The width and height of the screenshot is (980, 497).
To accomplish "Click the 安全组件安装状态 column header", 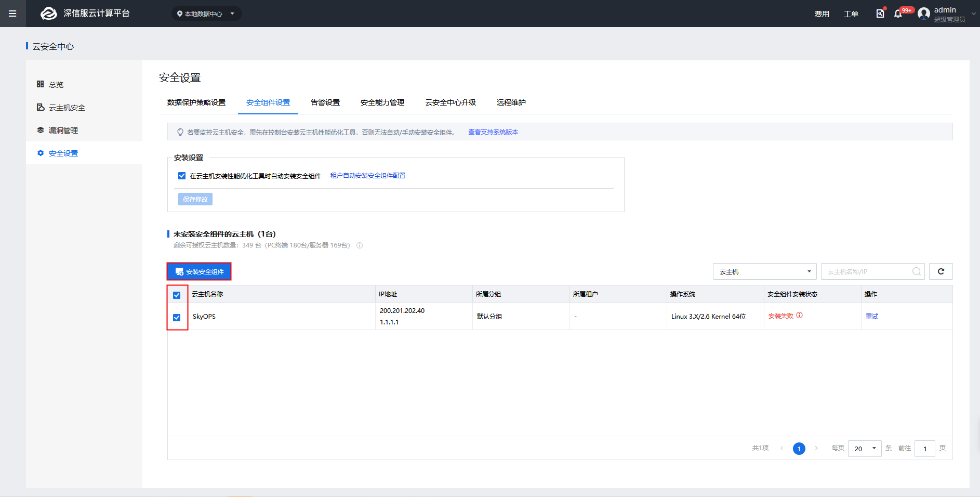I will (792, 294).
